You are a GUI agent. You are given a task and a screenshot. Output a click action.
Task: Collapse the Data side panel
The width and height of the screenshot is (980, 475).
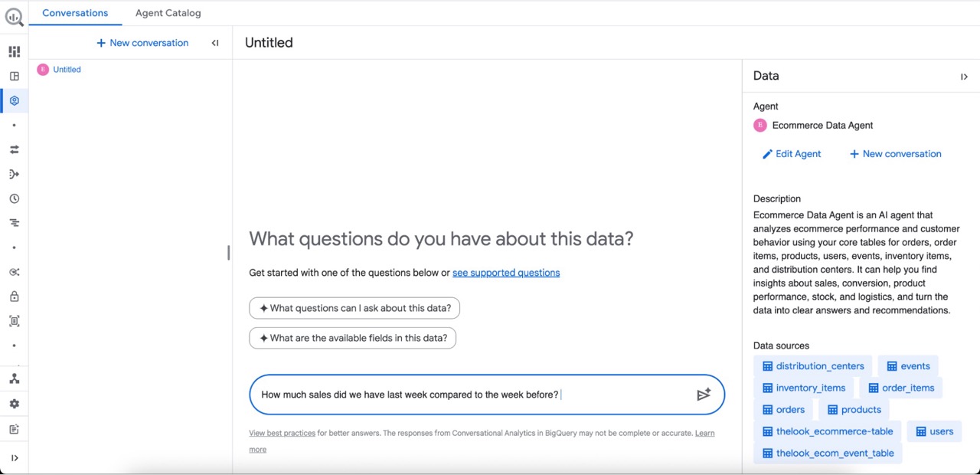[x=964, y=77]
